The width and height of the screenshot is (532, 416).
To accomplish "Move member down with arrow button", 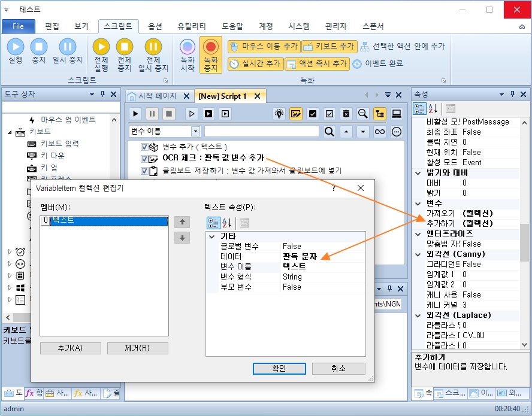I will [x=182, y=238].
